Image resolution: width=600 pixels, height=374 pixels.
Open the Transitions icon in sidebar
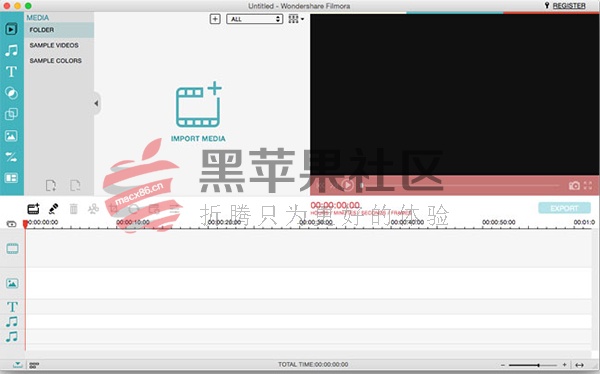[11, 157]
